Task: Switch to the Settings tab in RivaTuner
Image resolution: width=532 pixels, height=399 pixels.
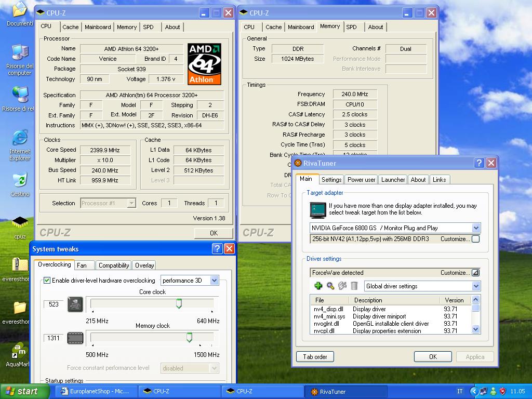Action: (331, 179)
